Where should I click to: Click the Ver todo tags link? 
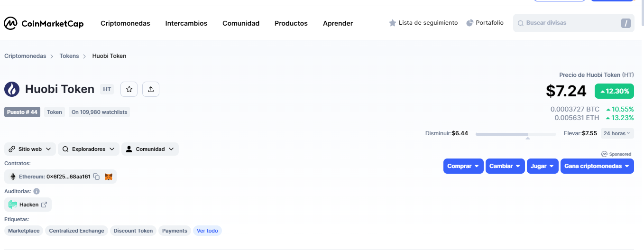pyautogui.click(x=207, y=231)
